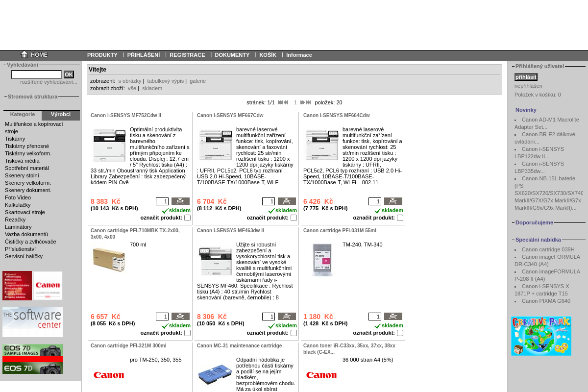Open Skenery stolní category
The height and width of the screenshot is (392, 588).
(22, 175)
